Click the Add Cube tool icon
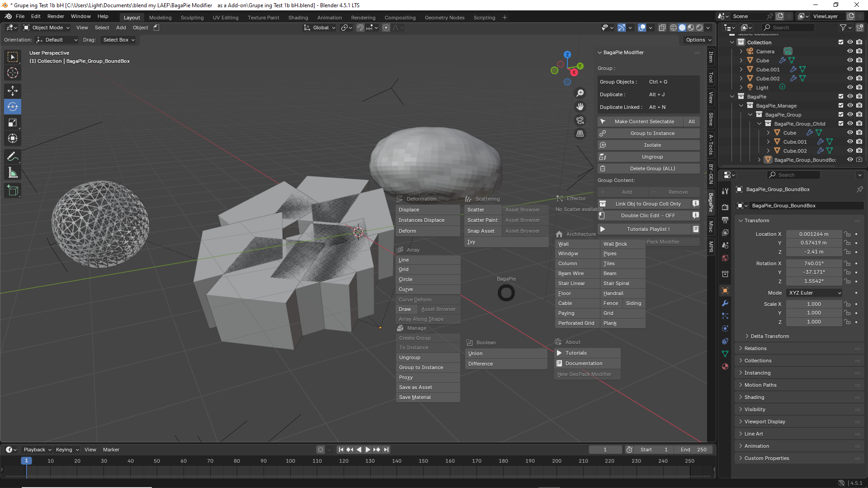 pos(13,191)
